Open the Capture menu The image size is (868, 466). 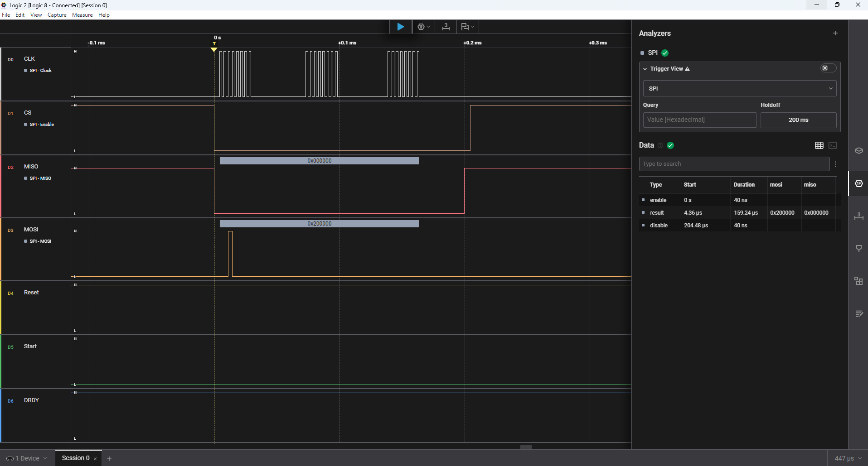(x=57, y=15)
